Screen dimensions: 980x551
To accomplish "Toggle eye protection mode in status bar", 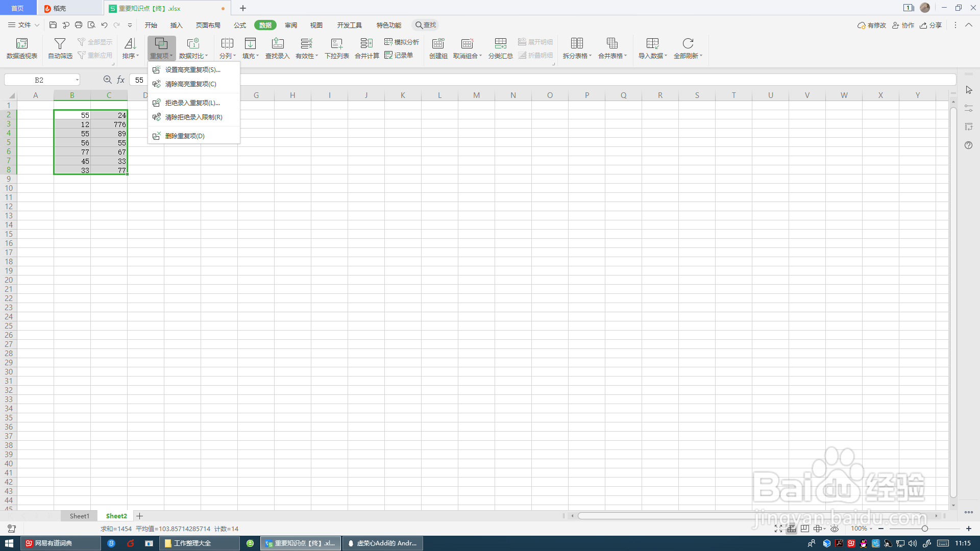I will pyautogui.click(x=835, y=529).
